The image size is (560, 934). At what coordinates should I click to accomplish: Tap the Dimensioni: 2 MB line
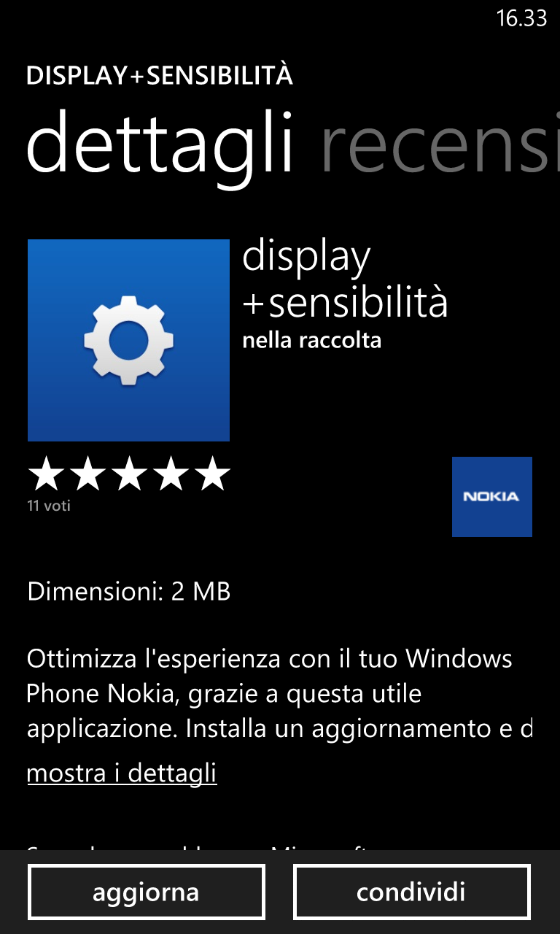click(x=129, y=591)
